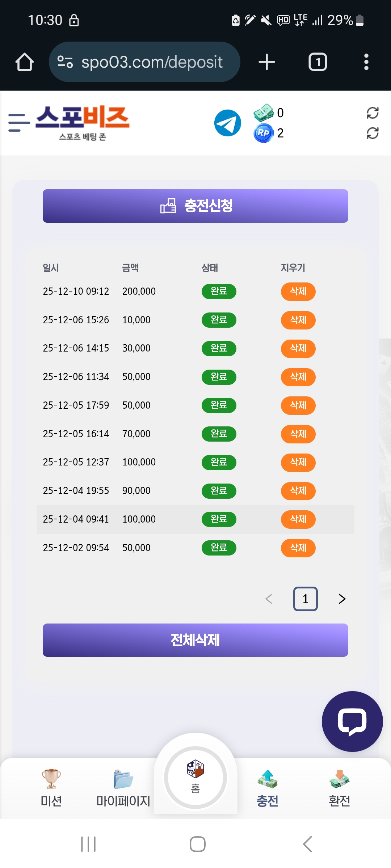Show open browser tabs
Image resolution: width=391 pixels, height=868 pixels.
pos(318,62)
